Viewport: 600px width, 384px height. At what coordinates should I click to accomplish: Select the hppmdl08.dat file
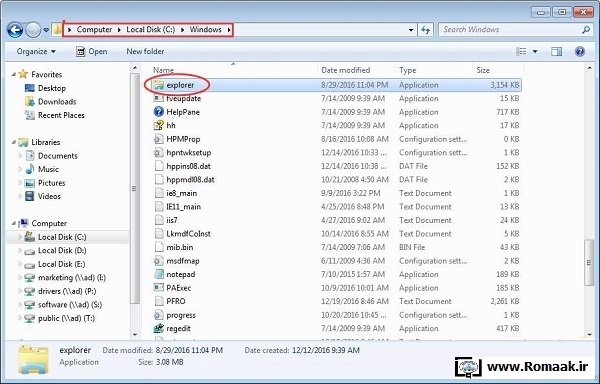click(184, 179)
